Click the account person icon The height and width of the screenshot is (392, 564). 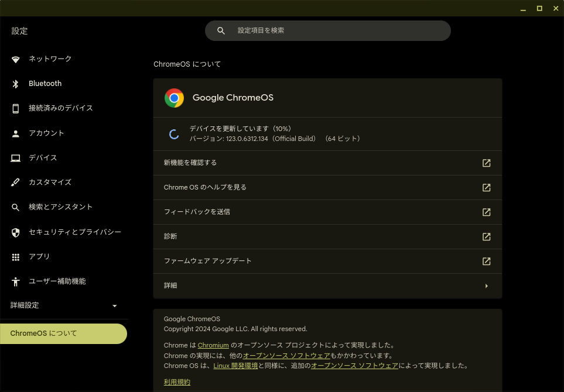[15, 133]
